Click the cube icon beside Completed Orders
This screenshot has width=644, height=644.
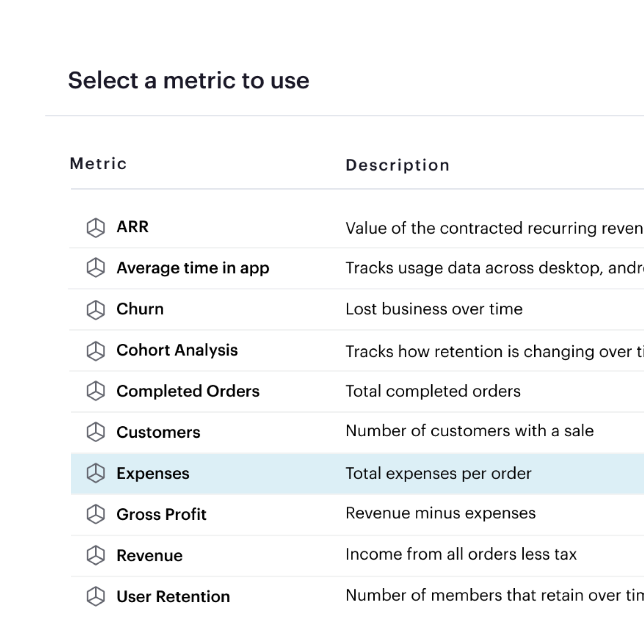click(96, 391)
